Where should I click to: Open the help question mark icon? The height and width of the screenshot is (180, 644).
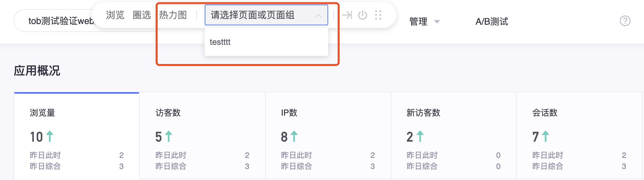625,21
